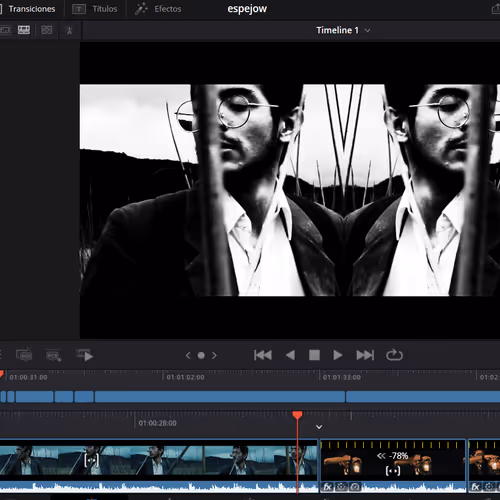Image resolution: width=500 pixels, height=500 pixels.
Task: Click the stabilization badge on the -78% clip
Action: [341, 487]
